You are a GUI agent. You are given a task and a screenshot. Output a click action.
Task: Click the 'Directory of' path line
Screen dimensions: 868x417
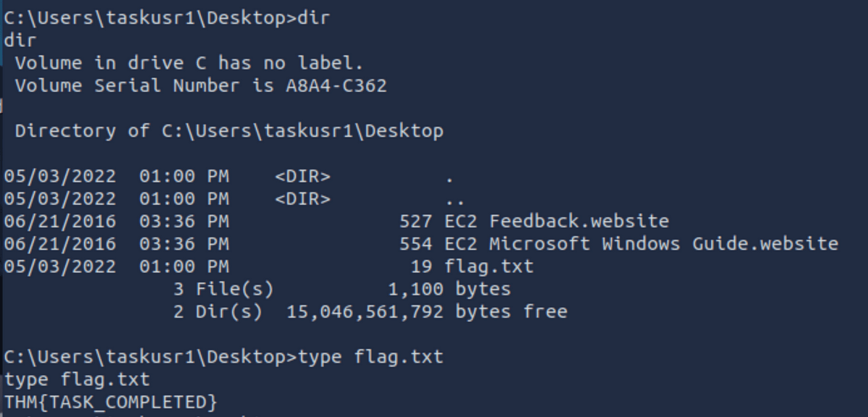coord(229,131)
